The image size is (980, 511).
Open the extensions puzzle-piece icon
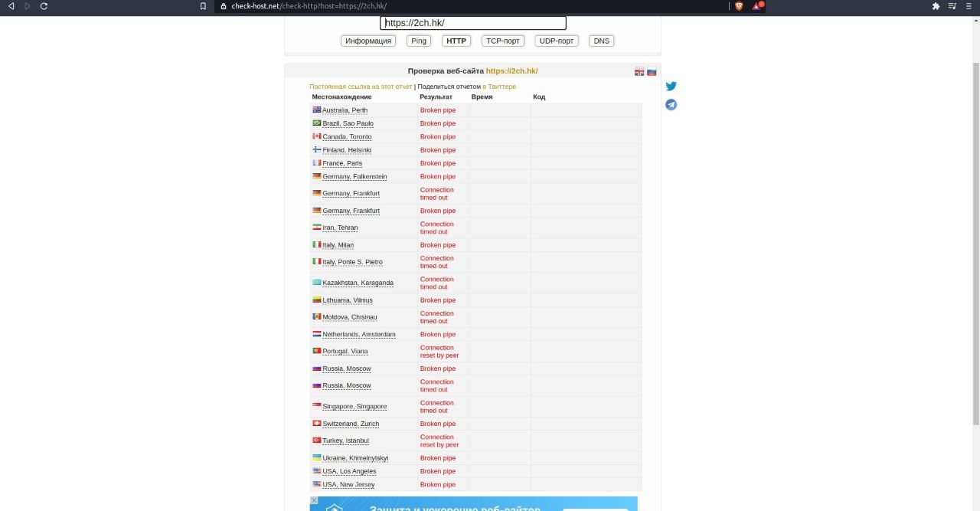coord(936,5)
